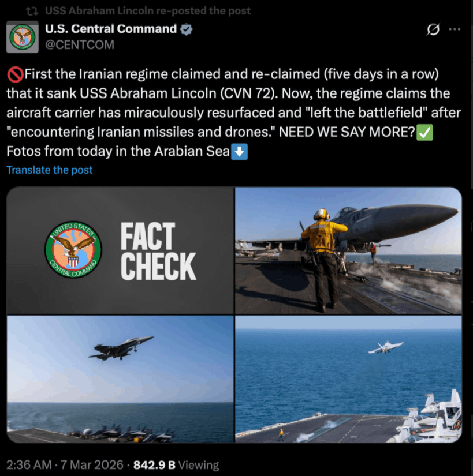This screenshot has height=476, width=473.
Task: Click the blue verified badge
Action: click(186, 29)
